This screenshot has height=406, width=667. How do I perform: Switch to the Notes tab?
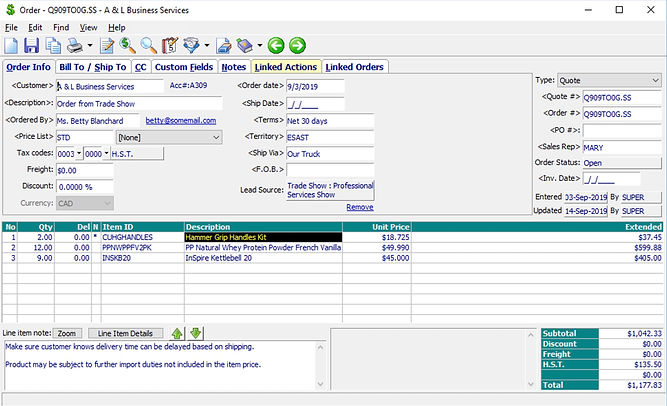(234, 67)
